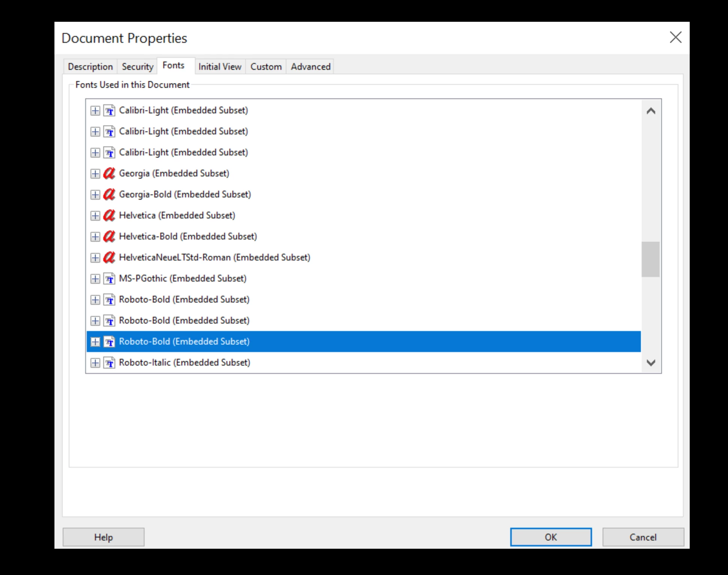Image resolution: width=728 pixels, height=575 pixels.
Task: Click the MS-PGothic TrueType font icon
Action: [109, 278]
